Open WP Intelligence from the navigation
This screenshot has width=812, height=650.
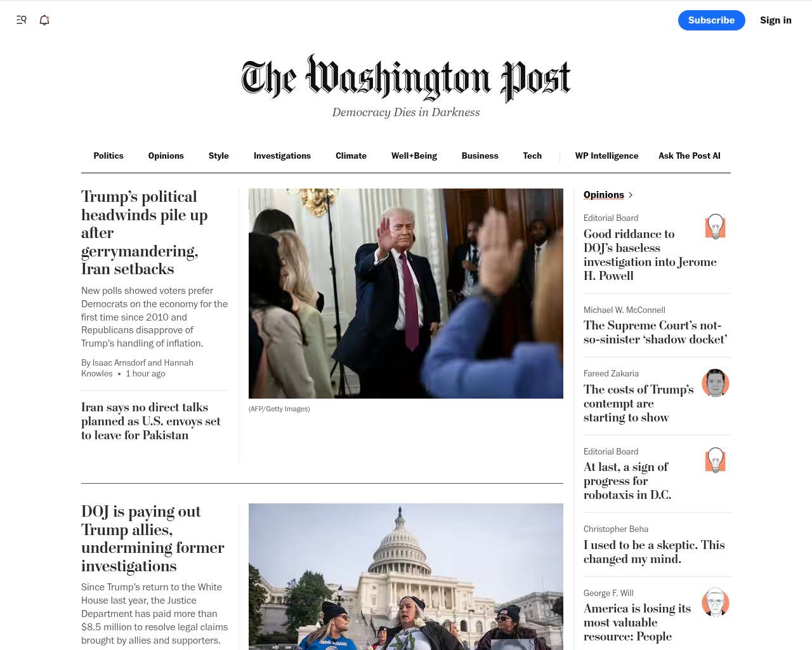click(607, 156)
